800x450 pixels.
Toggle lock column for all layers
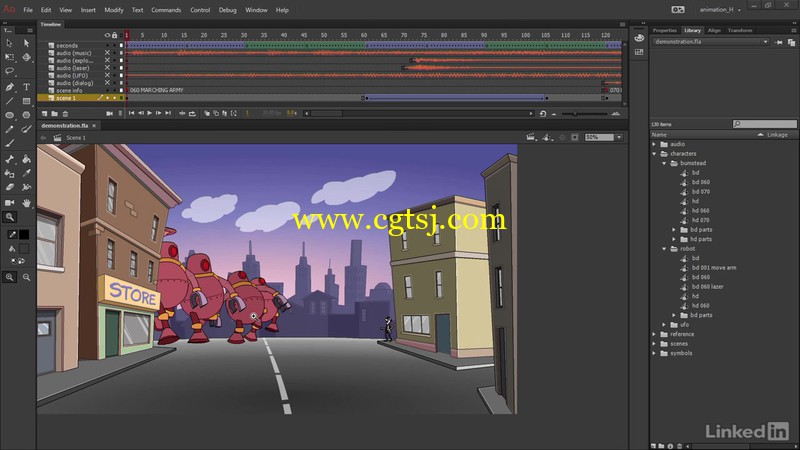point(114,35)
